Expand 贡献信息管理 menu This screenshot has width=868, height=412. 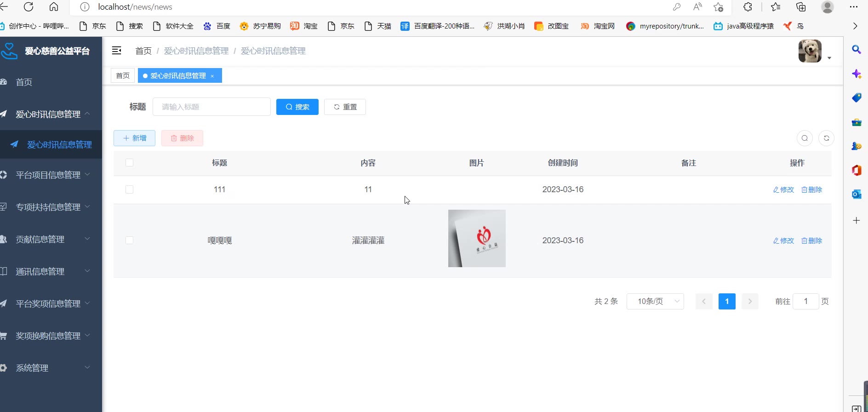coord(51,239)
